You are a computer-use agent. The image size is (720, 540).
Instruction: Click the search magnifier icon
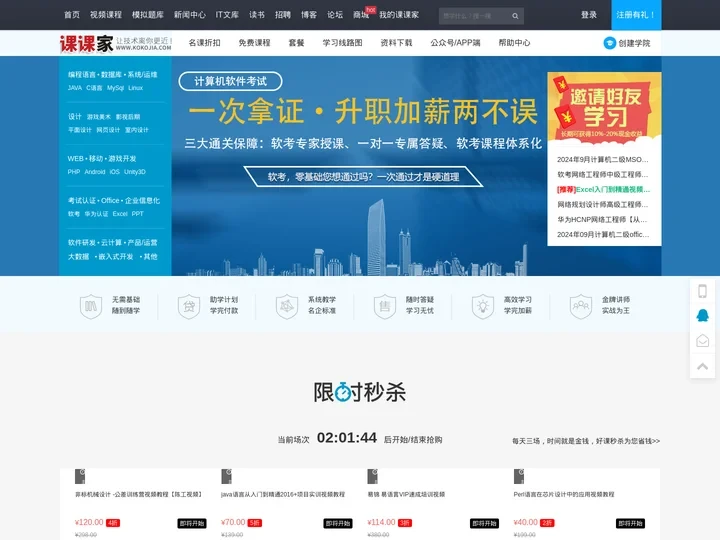pyautogui.click(x=515, y=16)
